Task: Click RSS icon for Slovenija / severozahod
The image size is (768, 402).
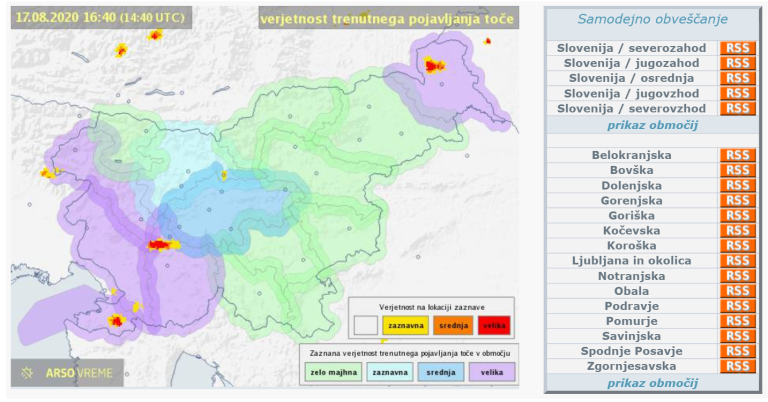Action: click(x=737, y=48)
